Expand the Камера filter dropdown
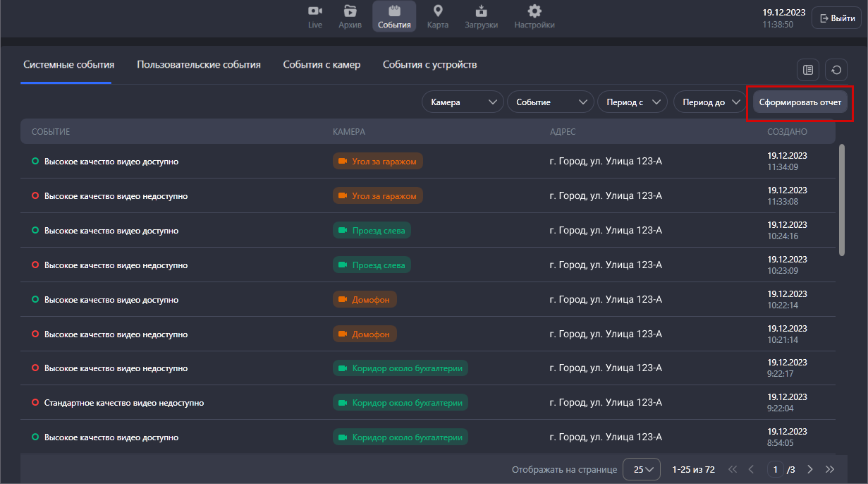 pyautogui.click(x=463, y=102)
